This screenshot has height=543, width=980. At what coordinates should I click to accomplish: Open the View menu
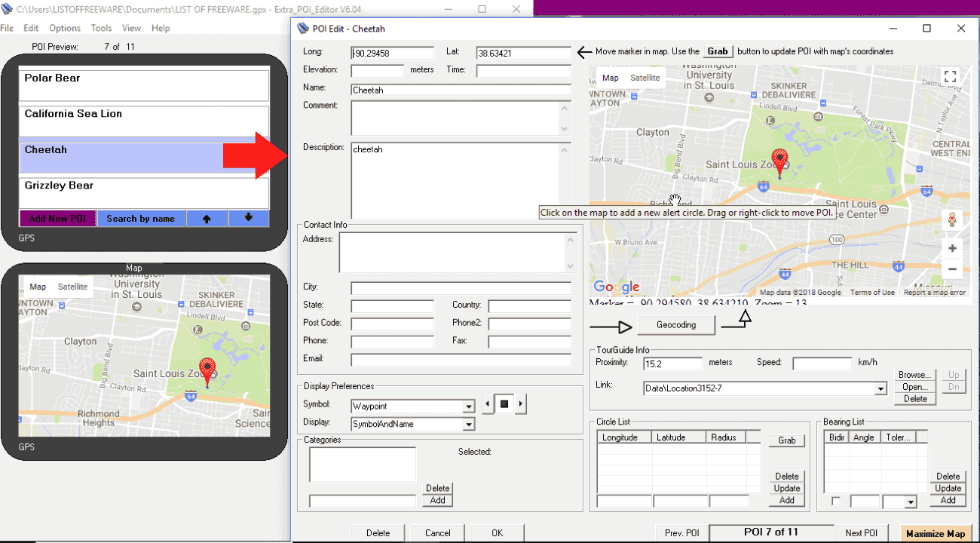[131, 28]
